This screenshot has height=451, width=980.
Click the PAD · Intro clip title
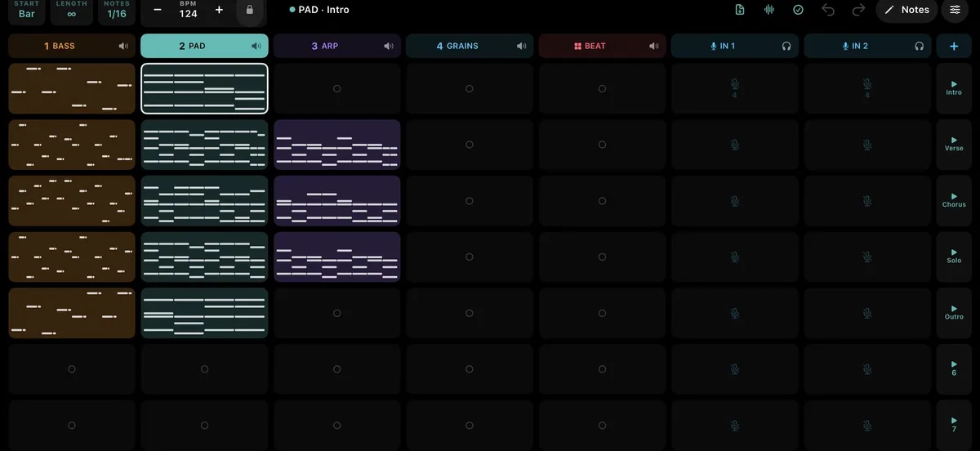[x=324, y=10]
